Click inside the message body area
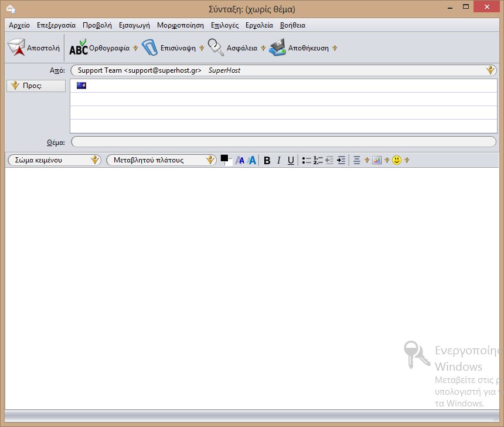This screenshot has height=427, width=504. tap(252, 289)
